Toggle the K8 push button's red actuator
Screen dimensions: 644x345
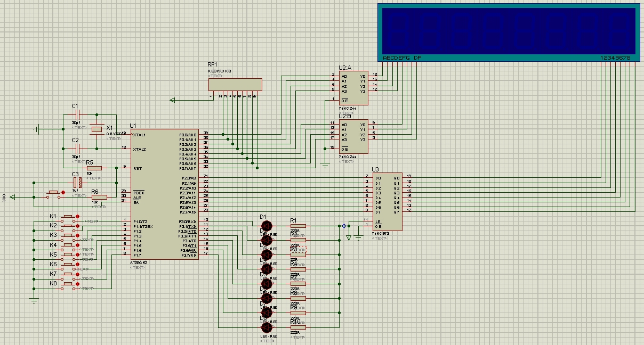click(x=78, y=284)
